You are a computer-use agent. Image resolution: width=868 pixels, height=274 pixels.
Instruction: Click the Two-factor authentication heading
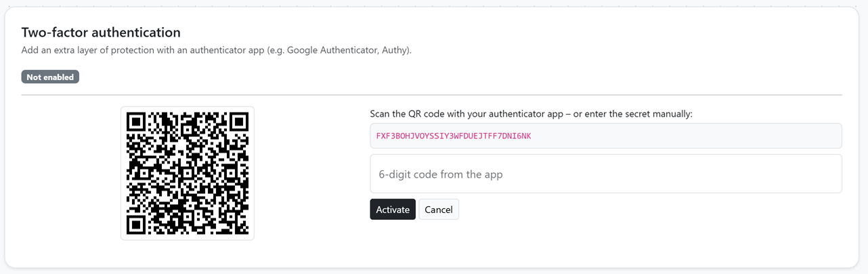pyautogui.click(x=101, y=33)
